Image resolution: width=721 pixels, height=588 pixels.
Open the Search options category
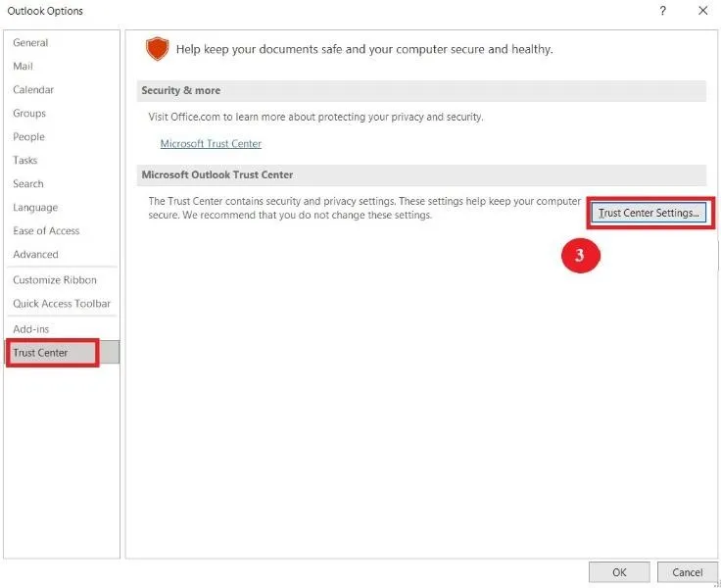[x=28, y=184]
